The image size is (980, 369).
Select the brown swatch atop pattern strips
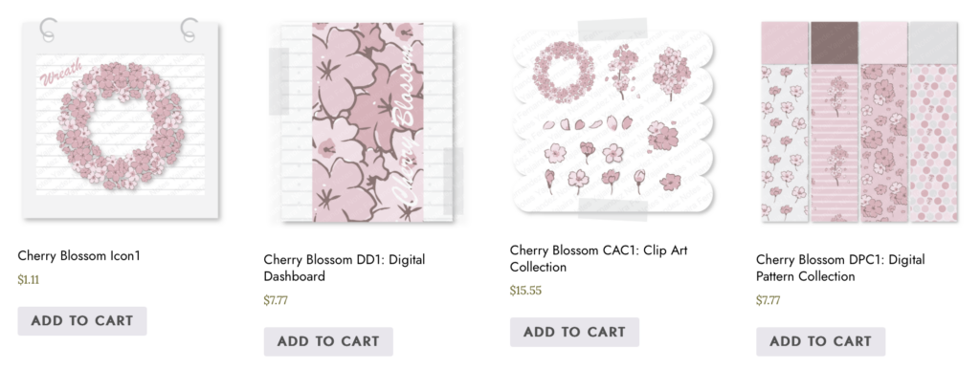click(835, 42)
